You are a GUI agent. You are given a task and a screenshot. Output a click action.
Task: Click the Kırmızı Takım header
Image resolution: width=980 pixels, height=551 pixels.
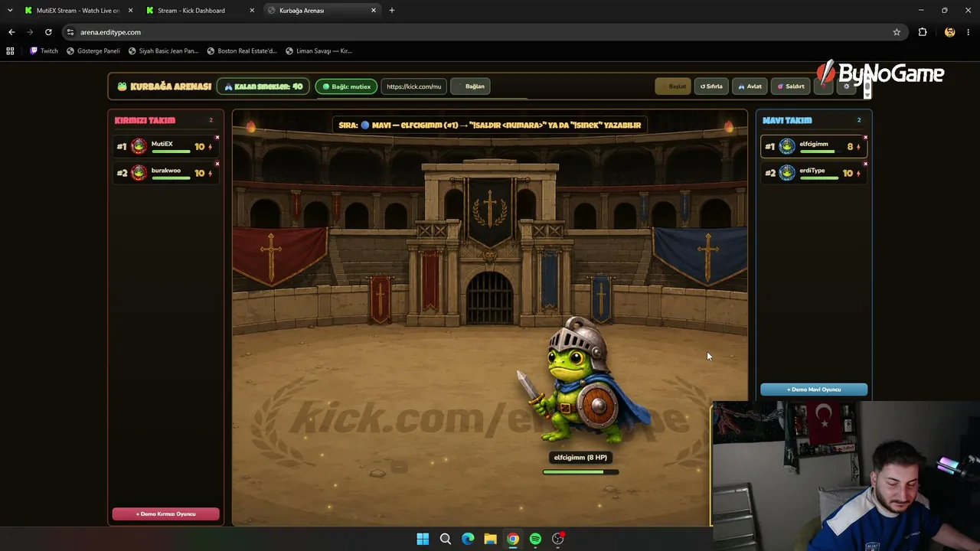pyautogui.click(x=145, y=120)
